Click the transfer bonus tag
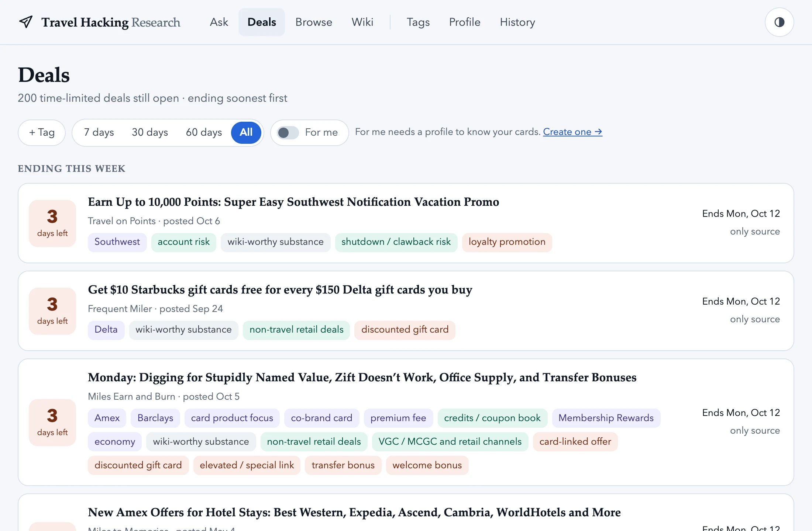The width and height of the screenshot is (812, 531). coord(343,465)
